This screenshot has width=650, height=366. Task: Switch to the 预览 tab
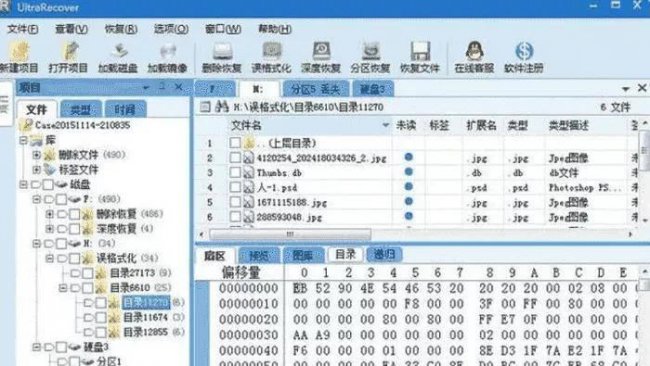(x=260, y=255)
